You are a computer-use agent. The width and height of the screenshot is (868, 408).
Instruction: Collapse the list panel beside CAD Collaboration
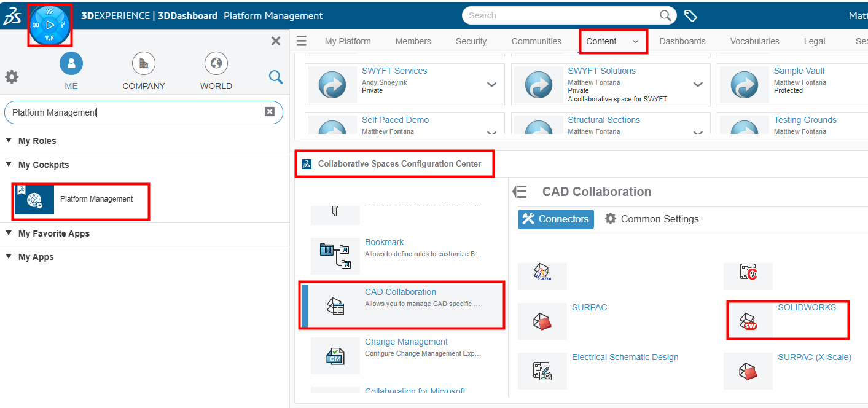pyautogui.click(x=520, y=192)
